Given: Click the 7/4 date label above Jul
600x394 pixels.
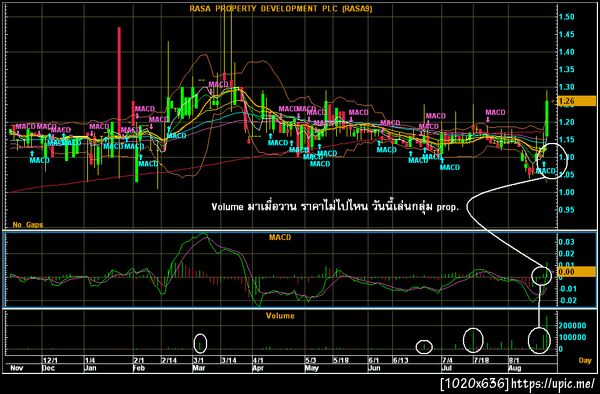Looking at the screenshot, I should pos(447,360).
